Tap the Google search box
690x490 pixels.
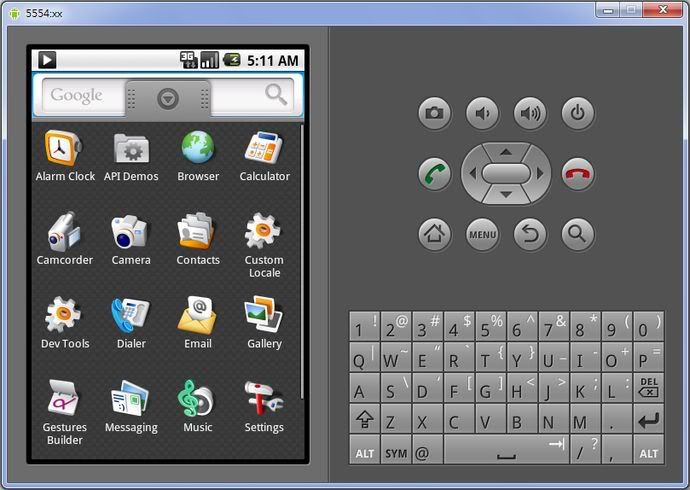(168, 95)
